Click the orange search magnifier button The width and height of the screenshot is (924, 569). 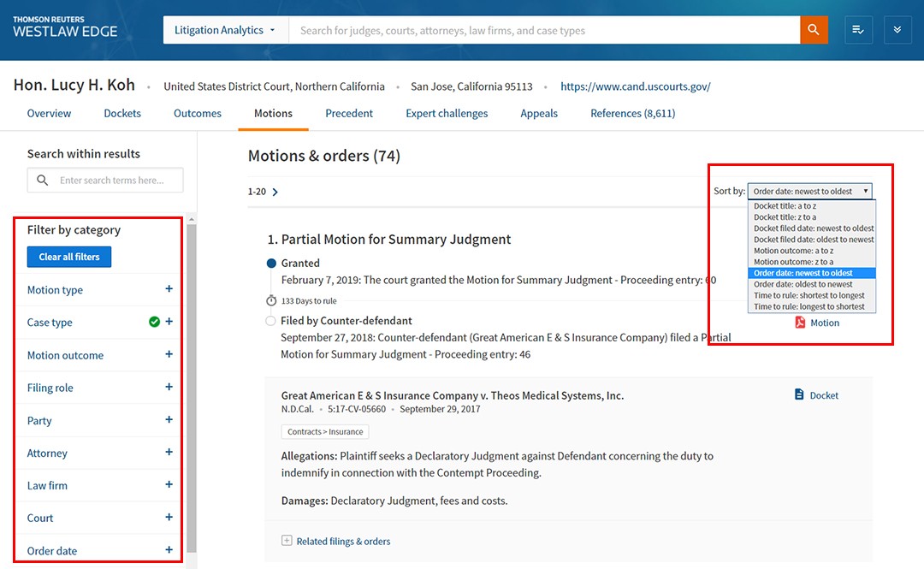814,30
